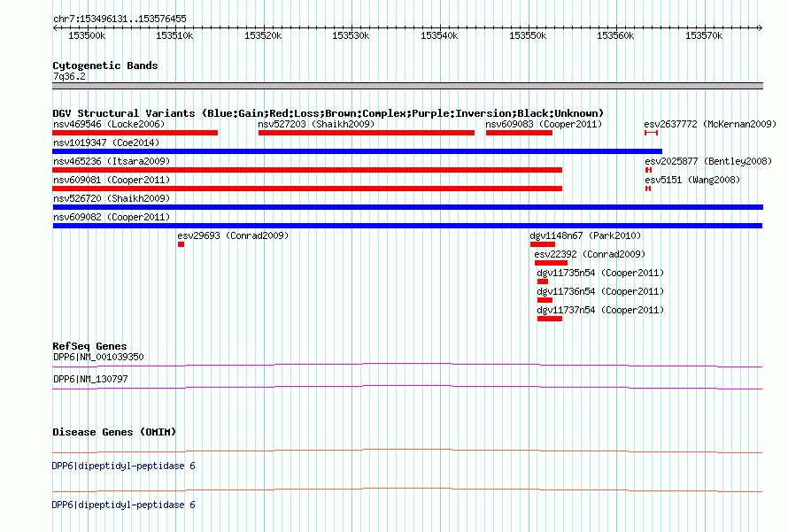Open the esv2637772 (McKernan2009) variant marker
Screen dimensions: 788x532
[x=652, y=133]
